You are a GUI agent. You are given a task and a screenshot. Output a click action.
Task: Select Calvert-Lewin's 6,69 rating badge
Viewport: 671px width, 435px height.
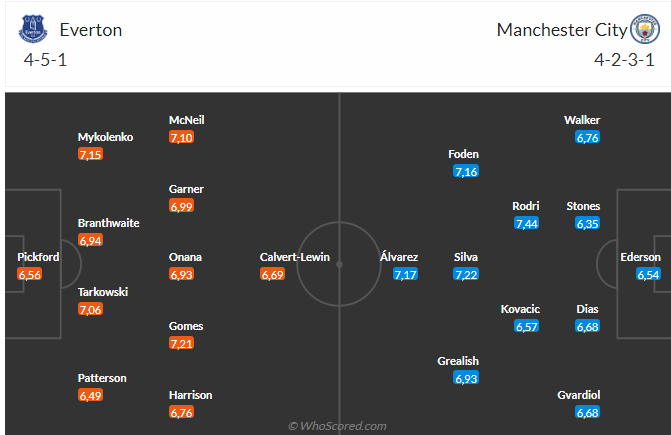pyautogui.click(x=272, y=274)
